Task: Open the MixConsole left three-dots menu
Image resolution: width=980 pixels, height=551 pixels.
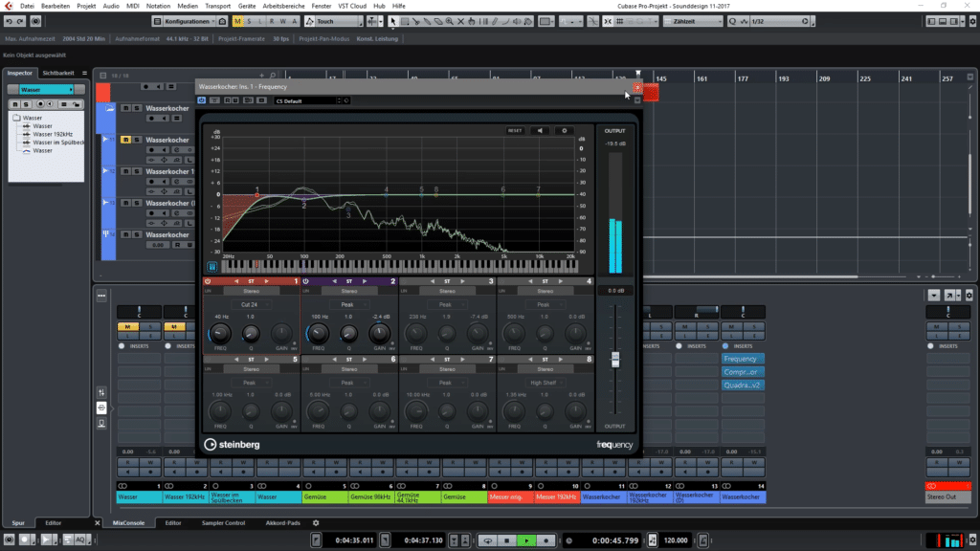Action: 101,296
